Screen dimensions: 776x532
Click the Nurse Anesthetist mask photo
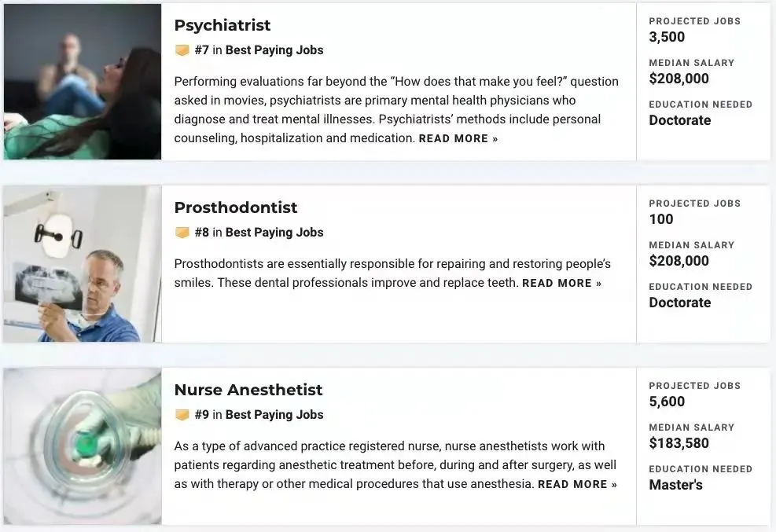pos(82,446)
